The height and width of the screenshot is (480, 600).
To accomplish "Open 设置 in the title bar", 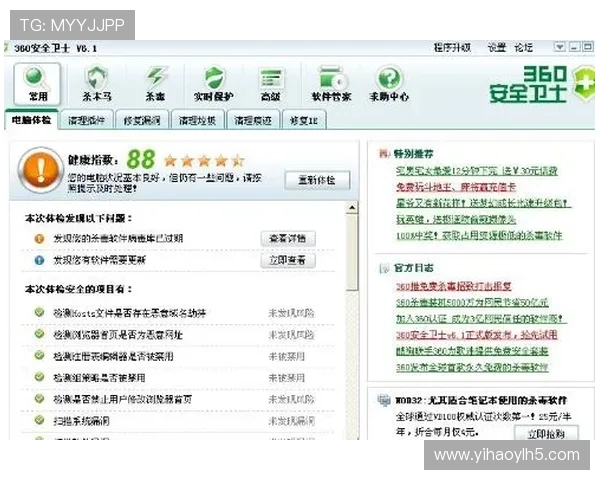I will click(x=496, y=47).
